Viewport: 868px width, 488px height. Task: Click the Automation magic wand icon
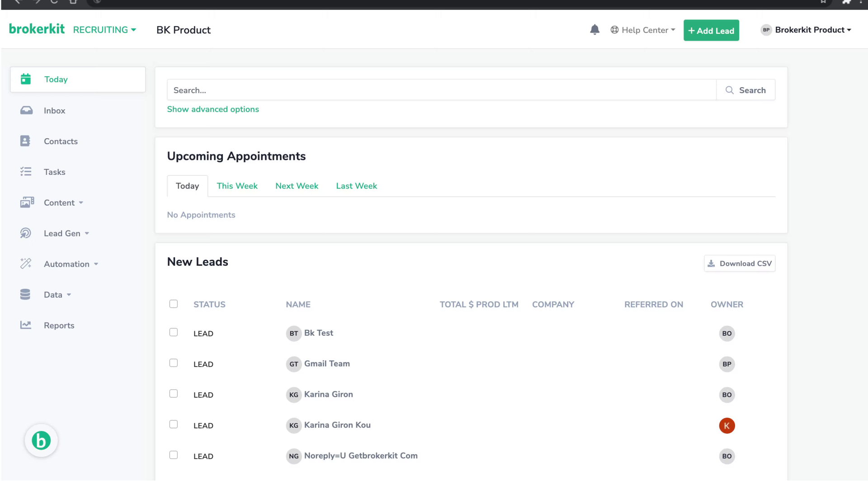click(x=26, y=263)
